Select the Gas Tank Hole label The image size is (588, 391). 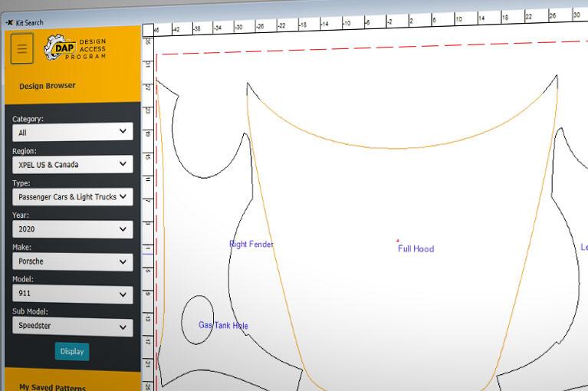(x=224, y=325)
